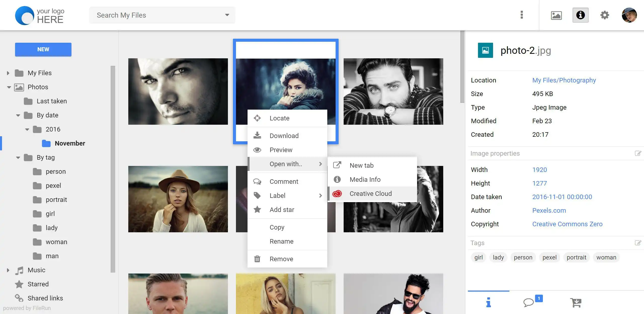Click the image gallery view icon

pyautogui.click(x=556, y=15)
